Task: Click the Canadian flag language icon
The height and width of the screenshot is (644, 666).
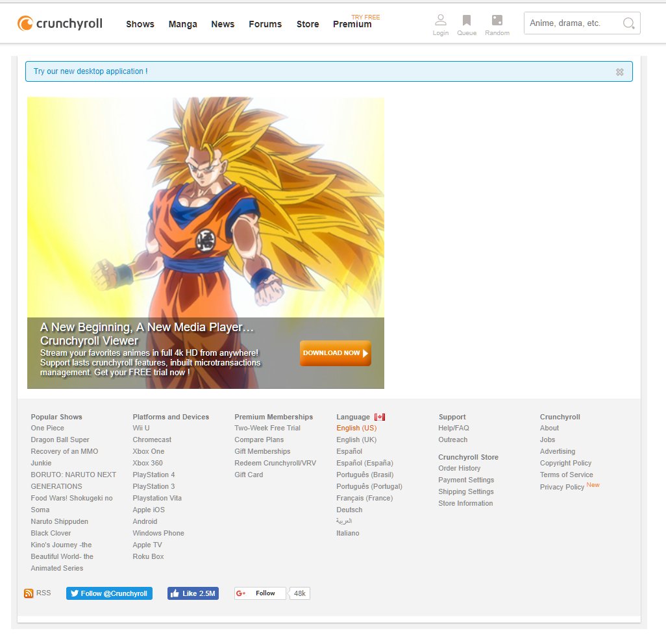Action: (x=380, y=417)
